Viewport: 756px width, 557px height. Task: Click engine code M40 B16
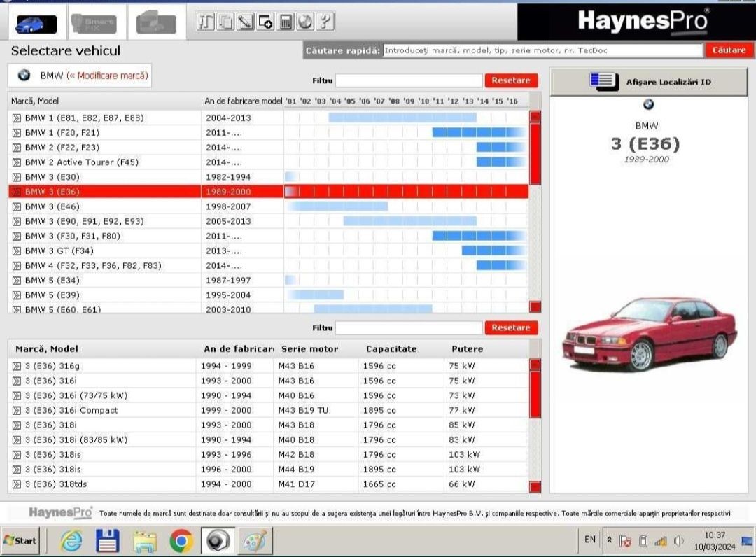[296, 395]
